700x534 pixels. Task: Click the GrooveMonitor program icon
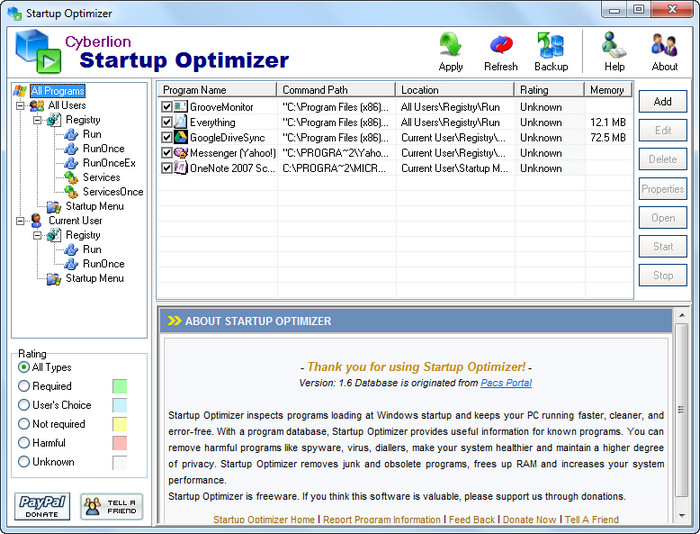[x=180, y=107]
